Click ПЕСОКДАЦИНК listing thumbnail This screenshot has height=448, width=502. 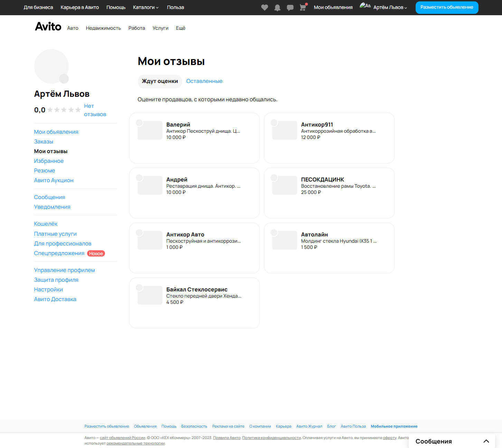(x=285, y=185)
